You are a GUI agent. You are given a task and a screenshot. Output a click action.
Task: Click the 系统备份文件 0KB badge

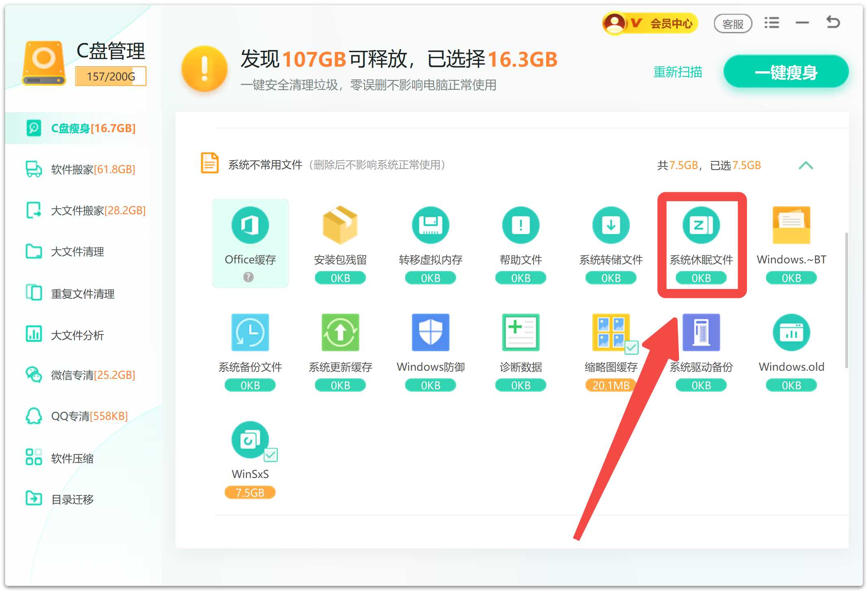[250, 385]
